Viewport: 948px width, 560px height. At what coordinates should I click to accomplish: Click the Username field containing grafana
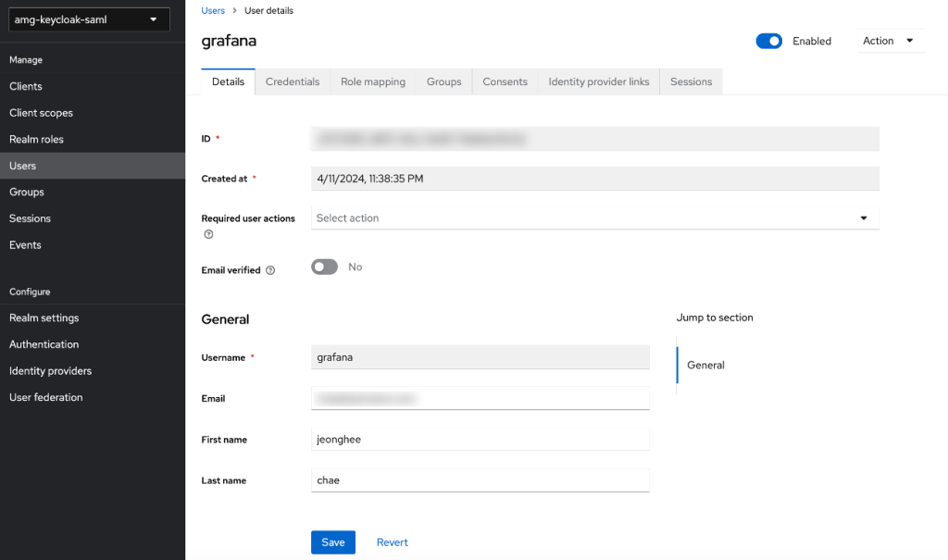click(480, 357)
